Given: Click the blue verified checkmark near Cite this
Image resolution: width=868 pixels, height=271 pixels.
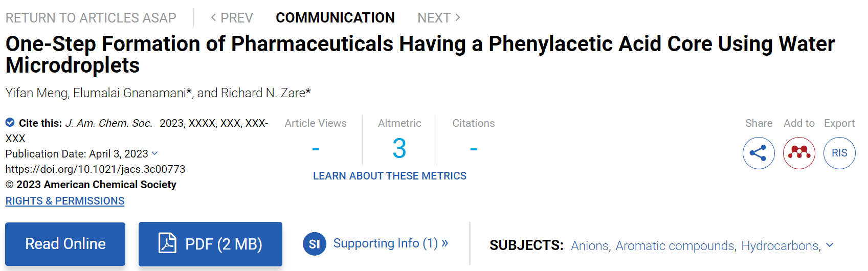Looking at the screenshot, I should [10, 123].
